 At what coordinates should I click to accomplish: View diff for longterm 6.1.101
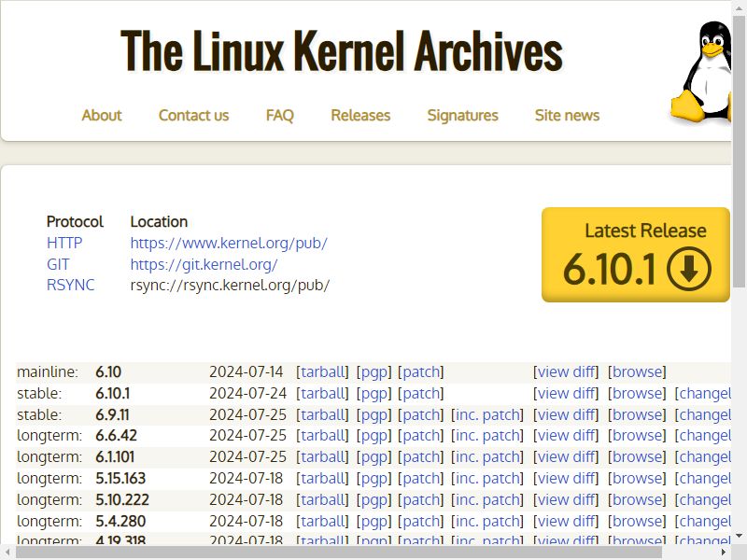566,456
